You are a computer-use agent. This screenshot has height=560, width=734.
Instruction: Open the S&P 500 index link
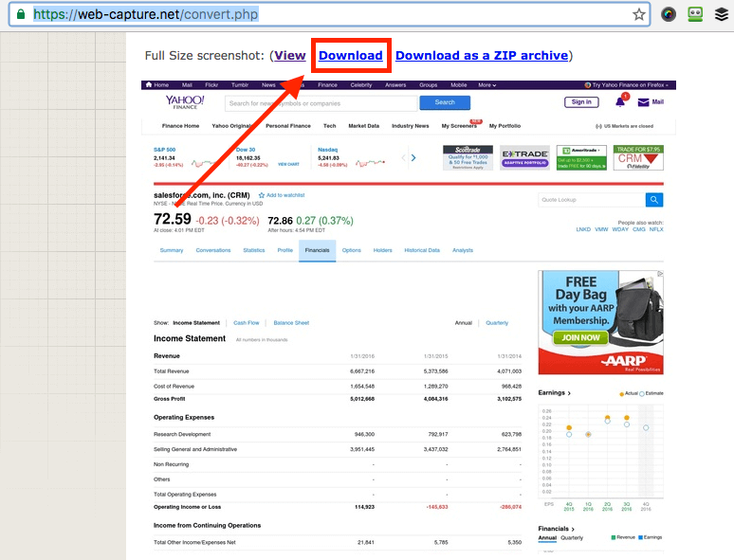pyautogui.click(x=164, y=150)
